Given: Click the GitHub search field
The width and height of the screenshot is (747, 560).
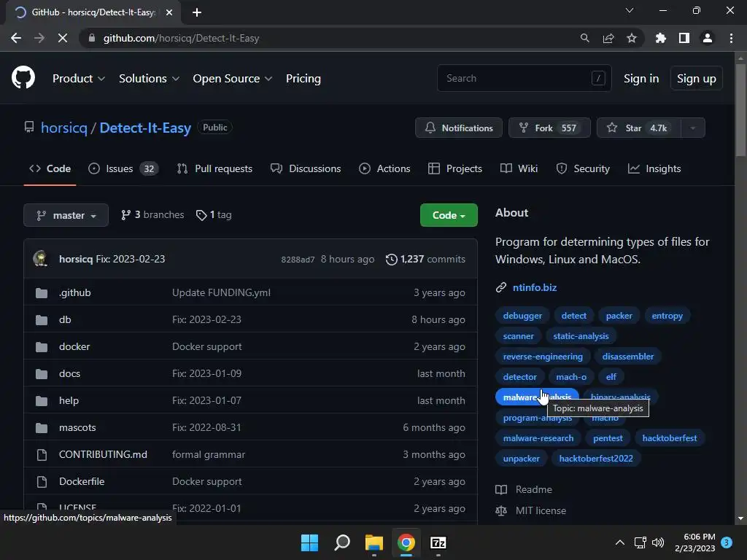Looking at the screenshot, I should coord(524,78).
